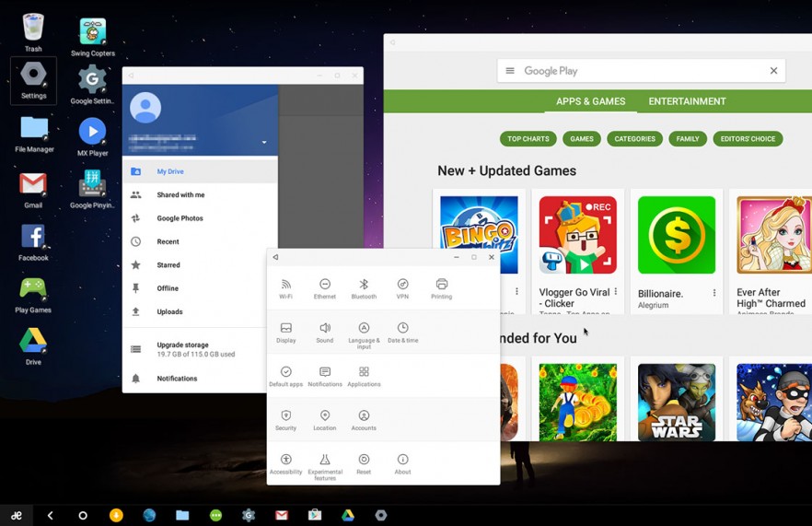Open Printing settings
812x526 pixels.
point(441,288)
